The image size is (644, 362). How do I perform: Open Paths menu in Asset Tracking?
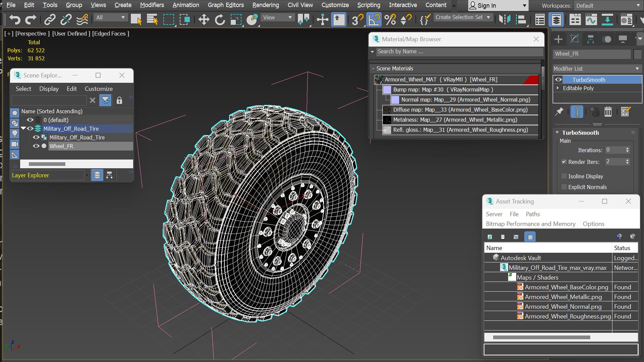click(x=533, y=214)
